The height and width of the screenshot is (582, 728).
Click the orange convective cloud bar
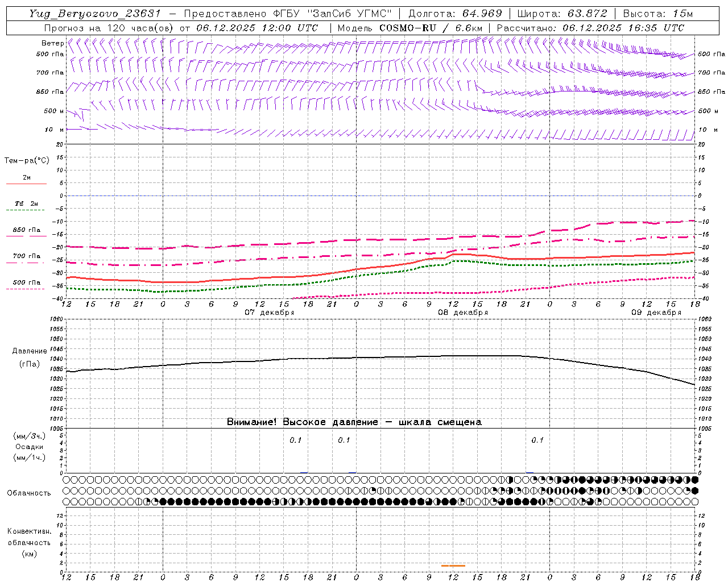(453, 566)
